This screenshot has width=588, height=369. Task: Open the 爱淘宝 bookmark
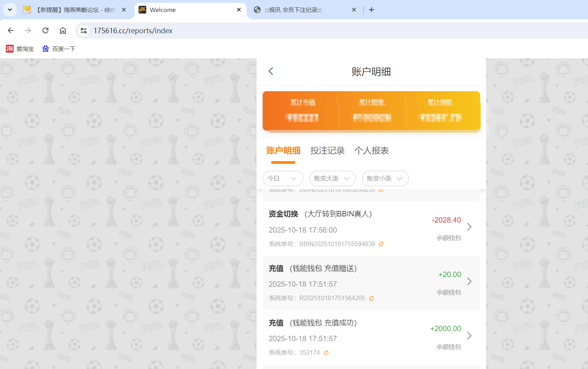[x=20, y=49]
